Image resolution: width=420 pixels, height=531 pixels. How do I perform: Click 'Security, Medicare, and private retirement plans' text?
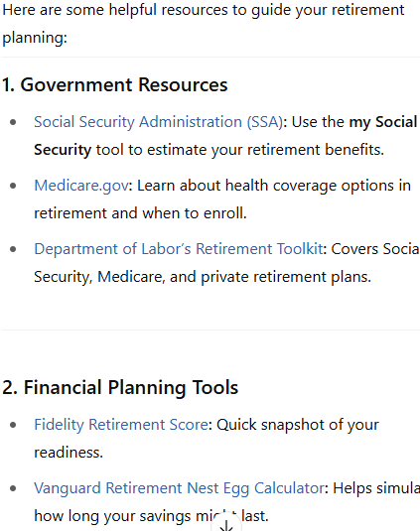[x=203, y=277]
